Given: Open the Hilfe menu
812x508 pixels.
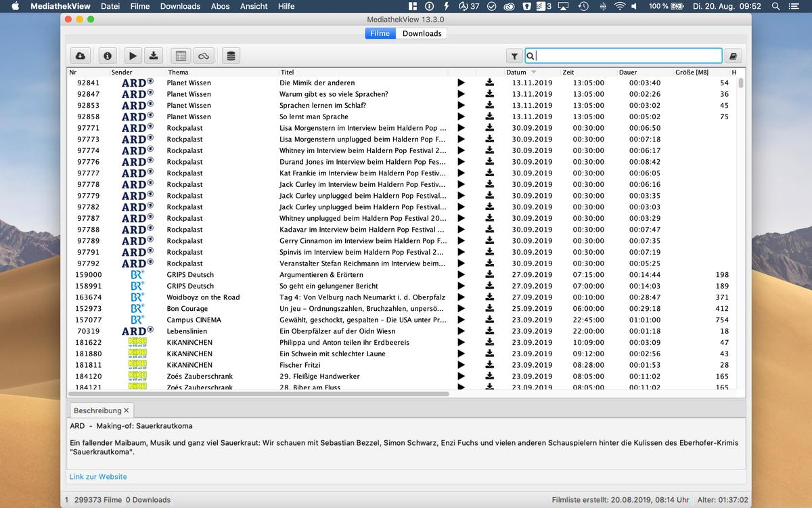Looking at the screenshot, I should [x=286, y=6].
